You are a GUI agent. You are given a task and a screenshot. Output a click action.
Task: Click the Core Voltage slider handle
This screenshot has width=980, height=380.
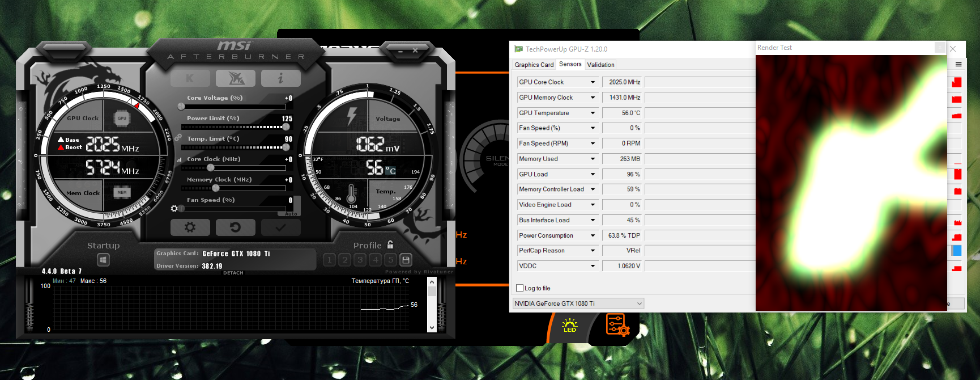pos(181,107)
